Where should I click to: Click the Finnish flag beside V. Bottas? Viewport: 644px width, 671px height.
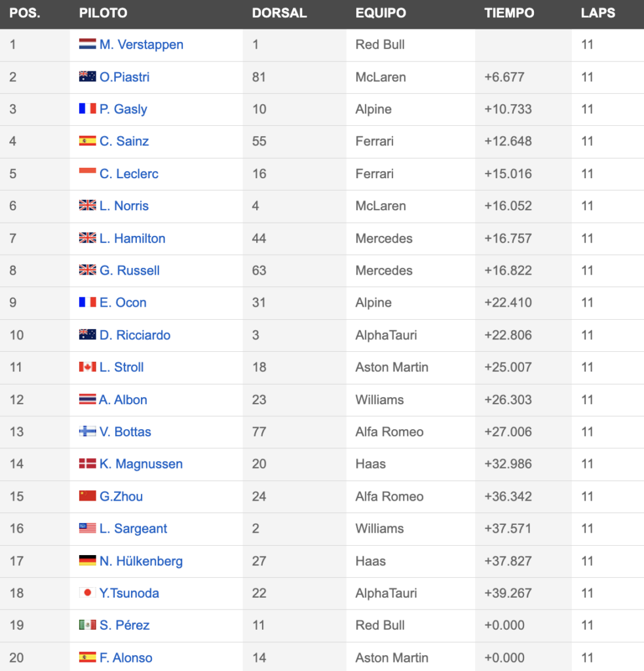point(87,431)
